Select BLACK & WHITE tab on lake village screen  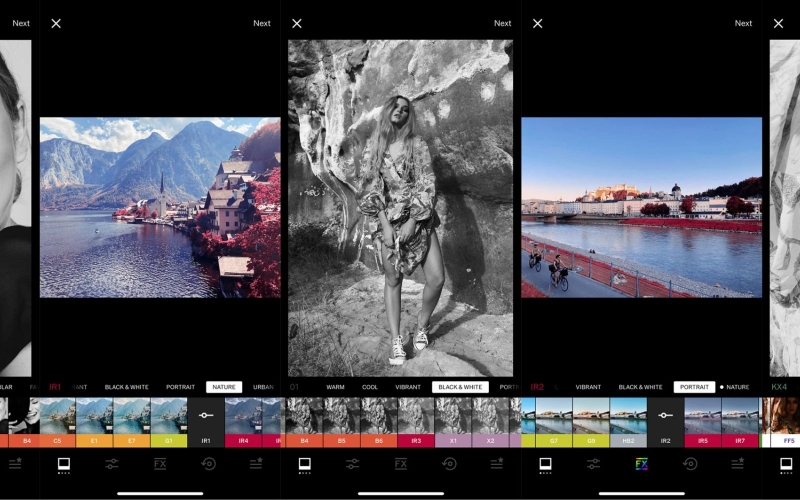coord(127,387)
